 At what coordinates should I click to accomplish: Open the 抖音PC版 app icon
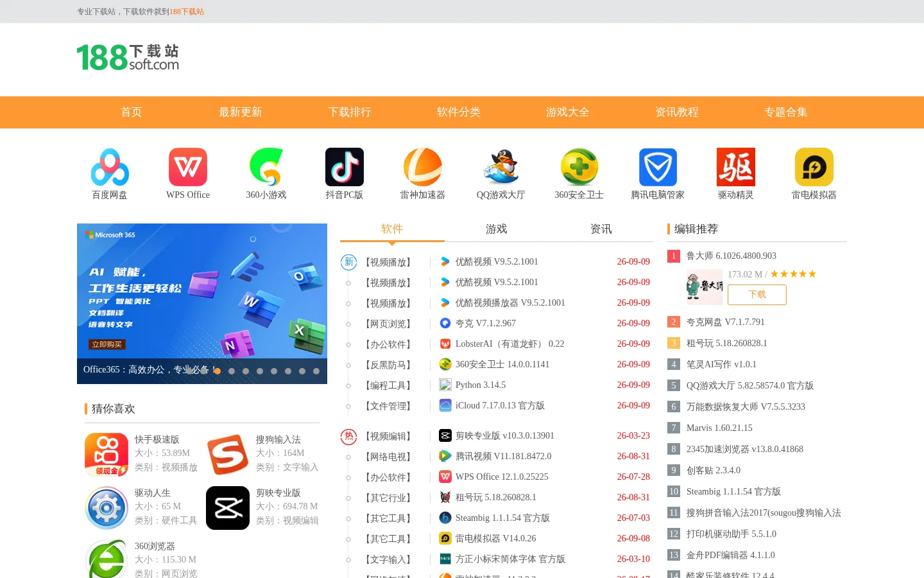point(345,167)
